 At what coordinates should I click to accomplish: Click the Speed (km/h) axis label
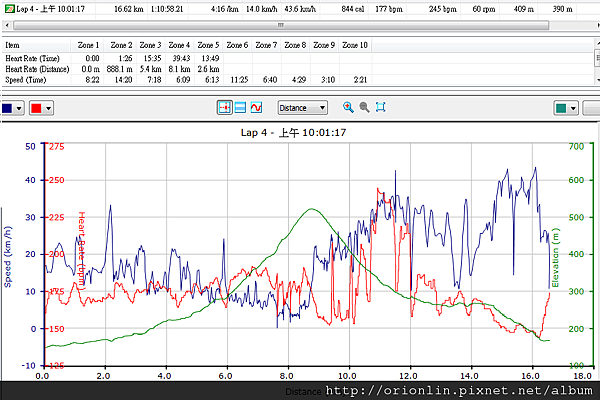(x=8, y=256)
